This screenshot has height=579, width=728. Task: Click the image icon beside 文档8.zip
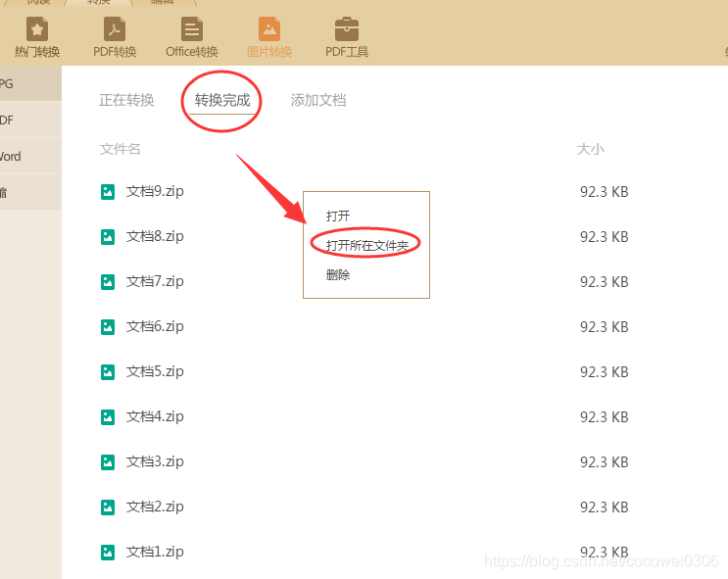pos(108,237)
